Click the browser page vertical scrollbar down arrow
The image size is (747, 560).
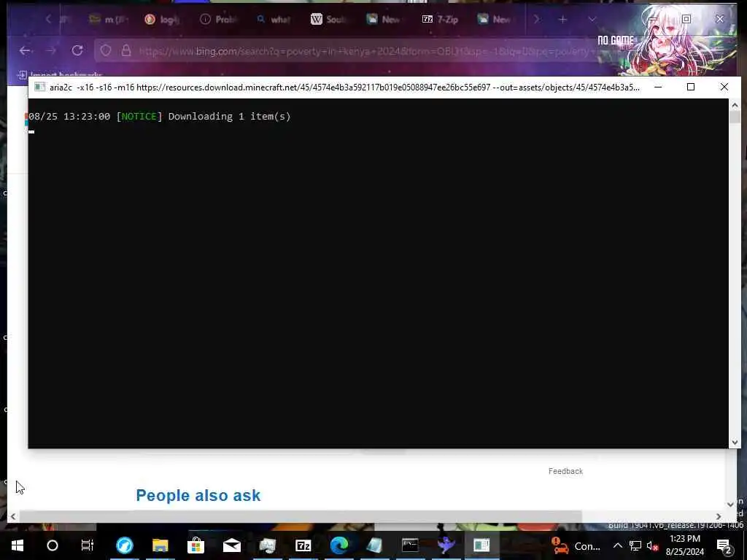[x=730, y=505]
